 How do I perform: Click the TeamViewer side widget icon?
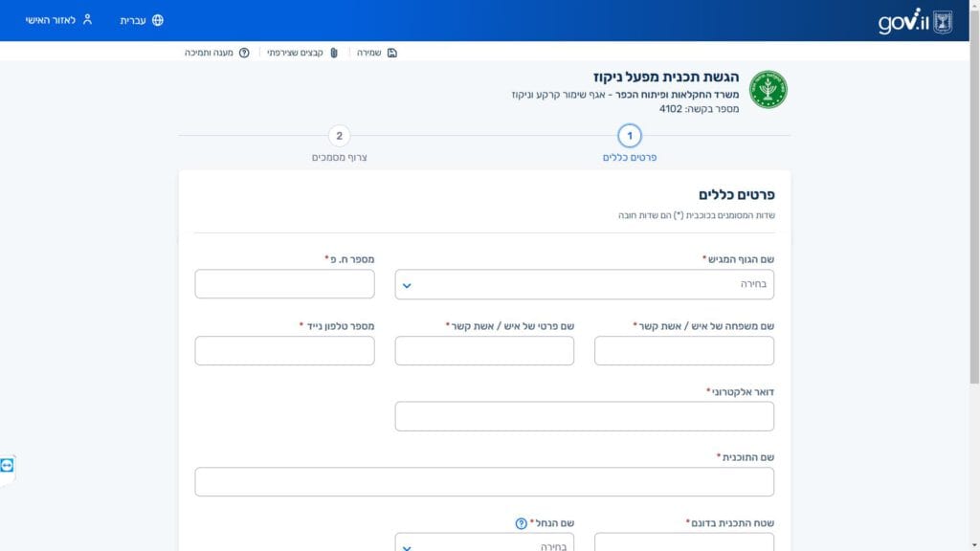click(8, 465)
